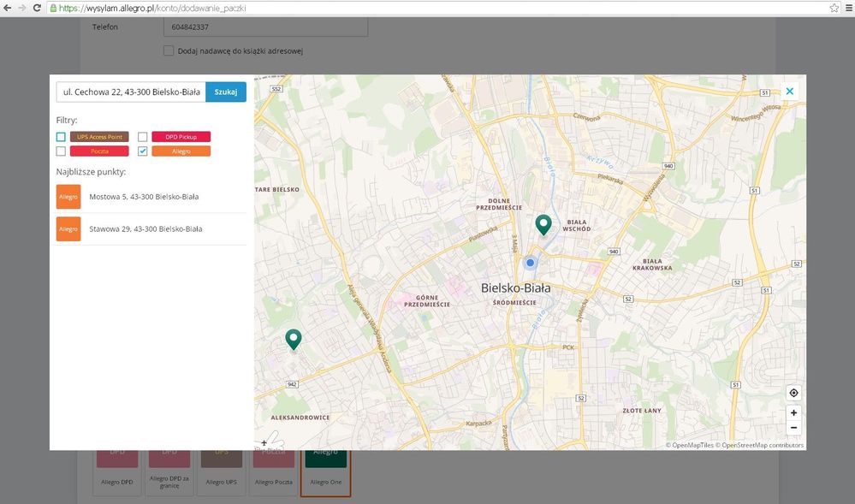Viewport: 855px width, 504px height.
Task: Select the Allegro Poczta shipping tile
Action: [x=274, y=471]
